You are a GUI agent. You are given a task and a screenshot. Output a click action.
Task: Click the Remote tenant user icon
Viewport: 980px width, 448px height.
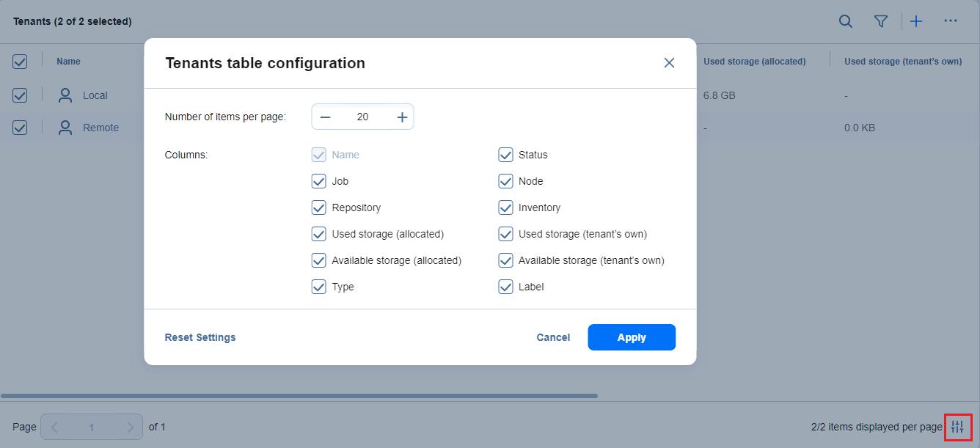click(65, 128)
